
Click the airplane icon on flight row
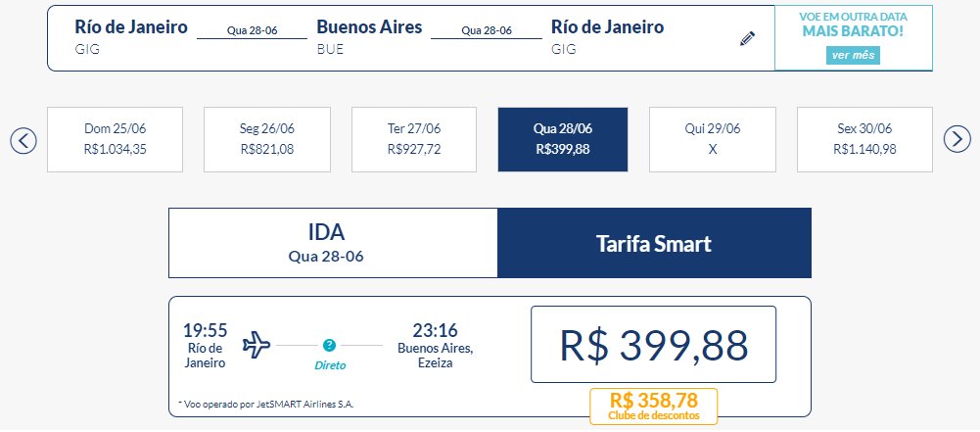(257, 345)
